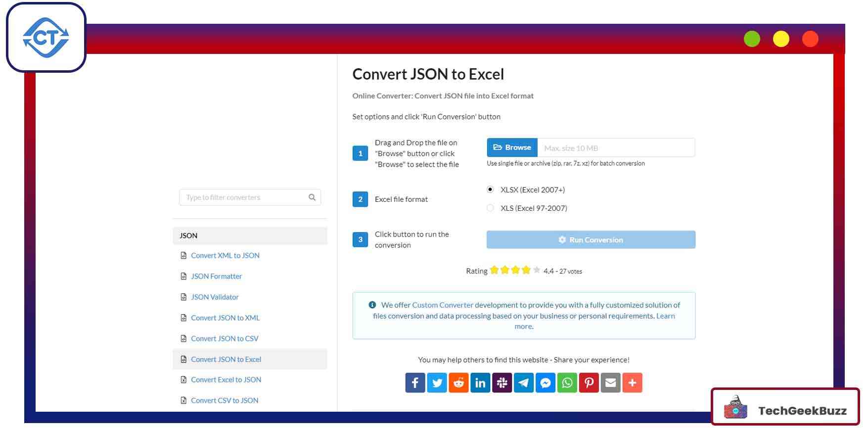Rate the converter with the fifth star
This screenshot has width=868, height=431.
(x=537, y=270)
